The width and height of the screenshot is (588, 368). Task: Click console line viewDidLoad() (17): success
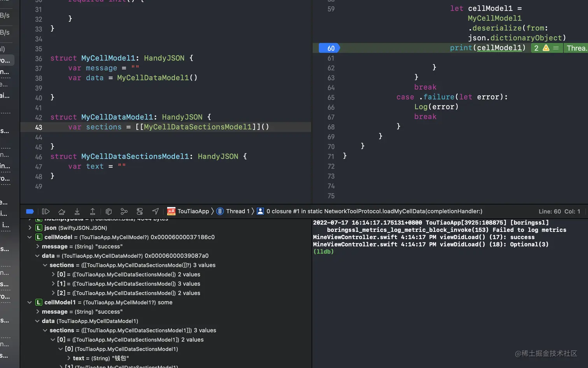[x=424, y=237]
